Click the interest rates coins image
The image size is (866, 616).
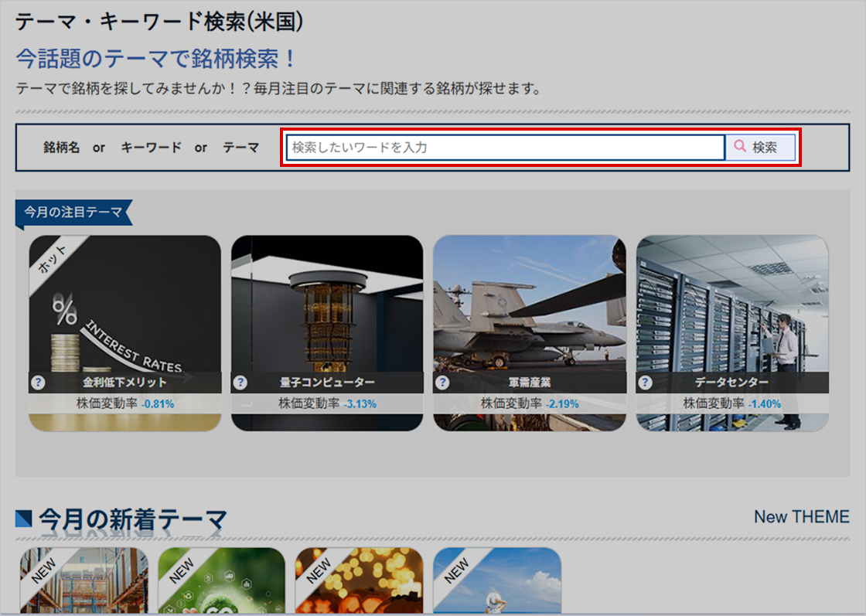124,309
